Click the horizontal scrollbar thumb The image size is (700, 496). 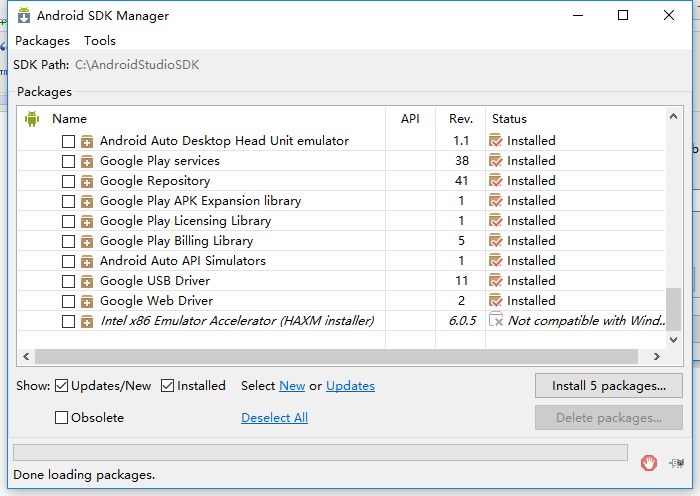[x=337, y=356]
